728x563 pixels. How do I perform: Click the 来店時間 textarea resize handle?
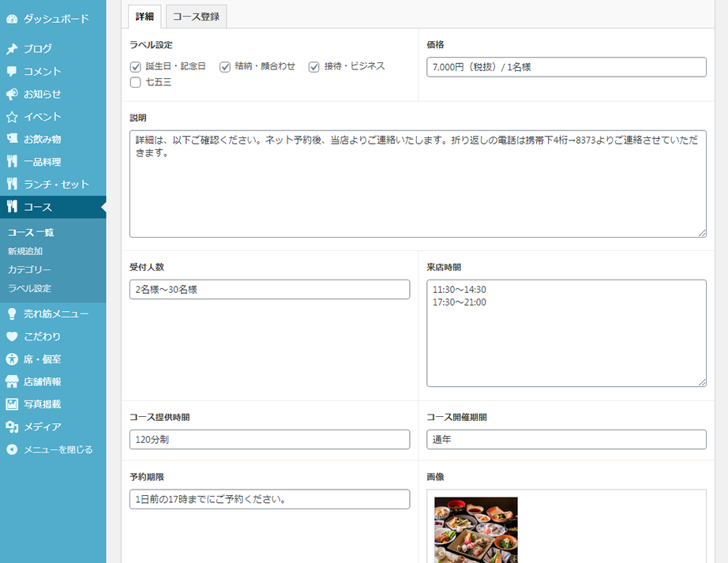click(x=702, y=382)
